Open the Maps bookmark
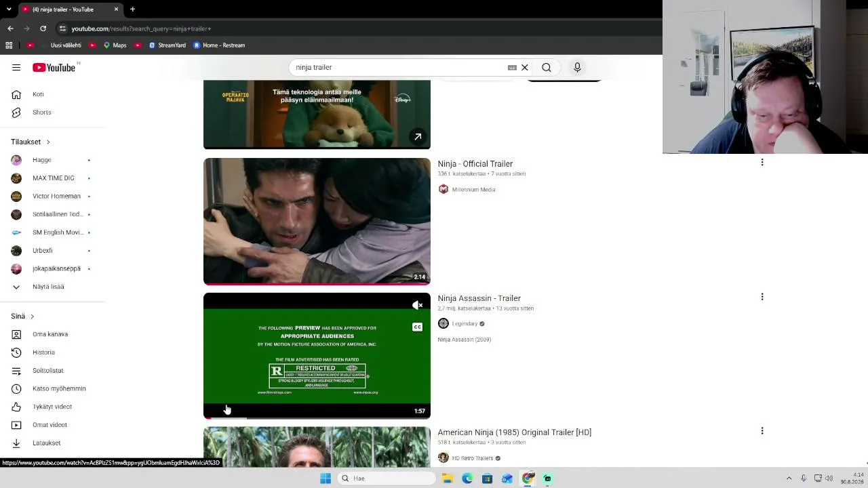Image resolution: width=868 pixels, height=488 pixels. coord(115,45)
